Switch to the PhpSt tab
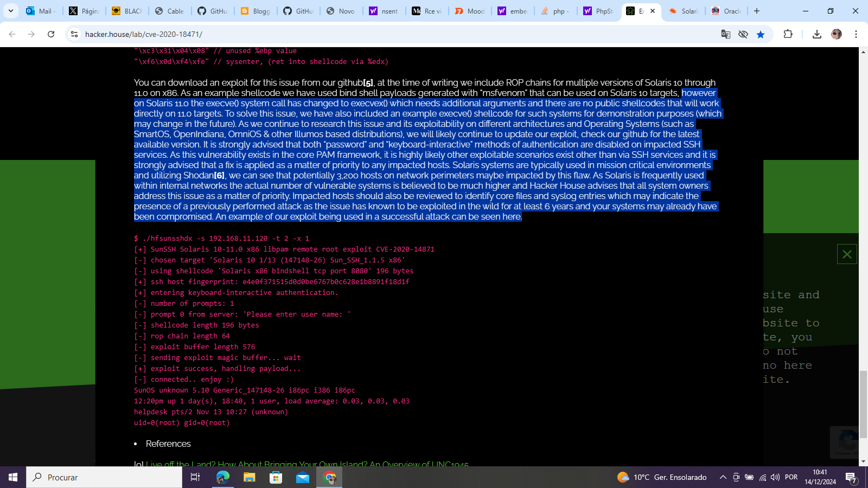 pos(598,11)
